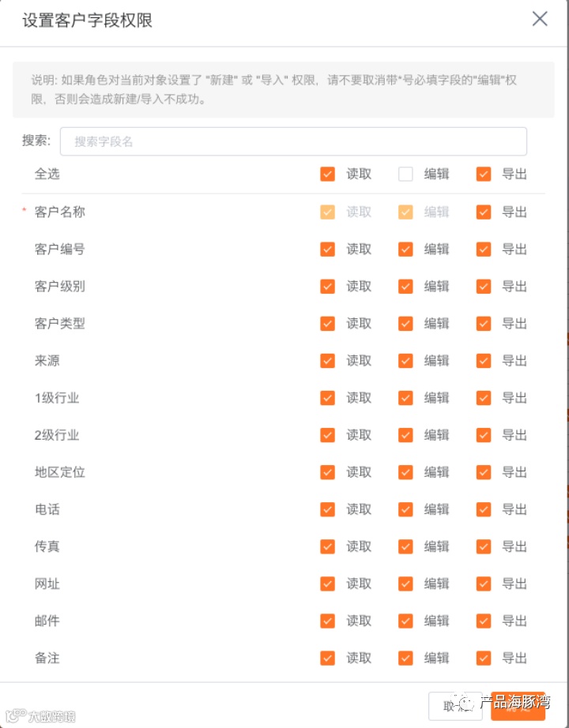569x728 pixels.
Task: Uncheck 读取 for 客户编号
Action: pos(327,250)
